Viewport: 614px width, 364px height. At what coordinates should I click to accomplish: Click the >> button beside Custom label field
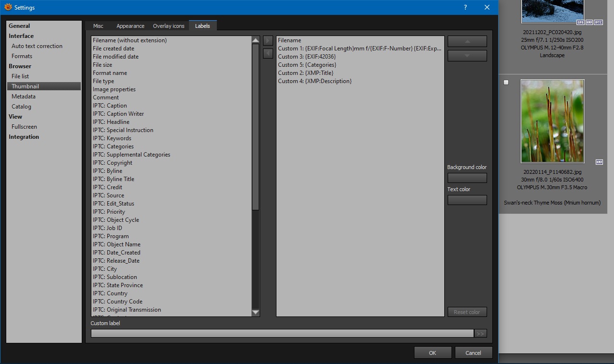click(x=480, y=333)
